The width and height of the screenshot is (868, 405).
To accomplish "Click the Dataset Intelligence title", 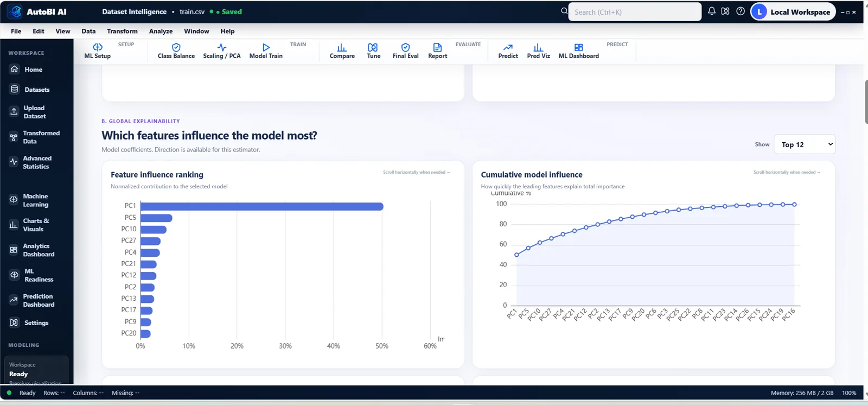I will pos(135,12).
